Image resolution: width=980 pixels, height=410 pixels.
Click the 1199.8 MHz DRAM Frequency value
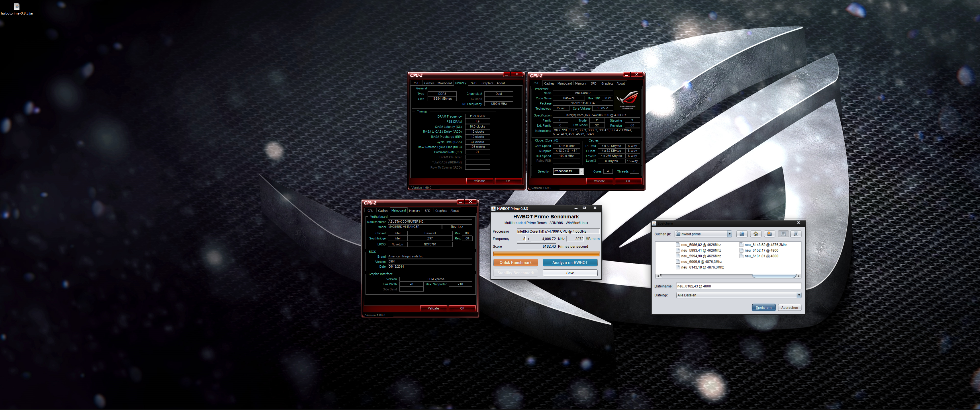coord(477,116)
